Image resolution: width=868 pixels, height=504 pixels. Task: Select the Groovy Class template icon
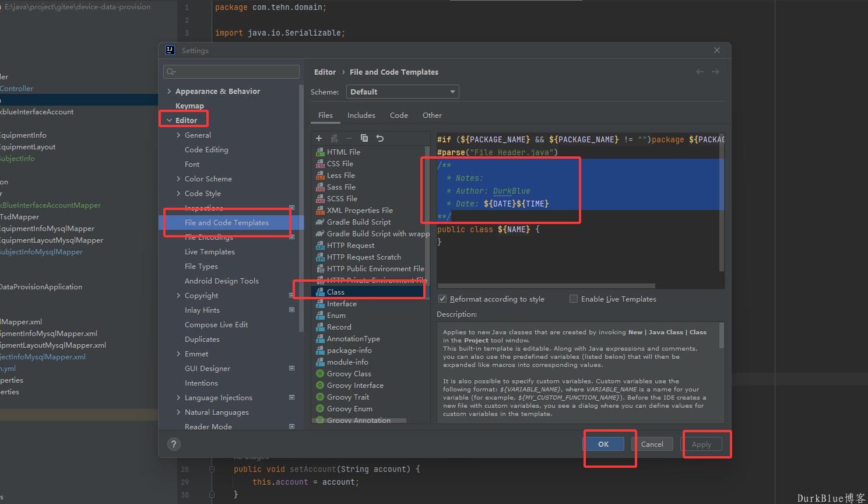tap(320, 373)
